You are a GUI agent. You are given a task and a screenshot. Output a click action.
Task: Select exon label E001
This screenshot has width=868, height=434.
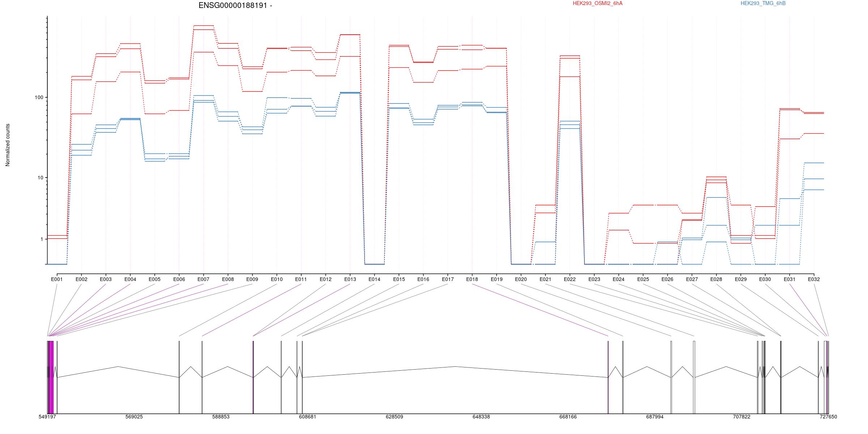coord(57,279)
